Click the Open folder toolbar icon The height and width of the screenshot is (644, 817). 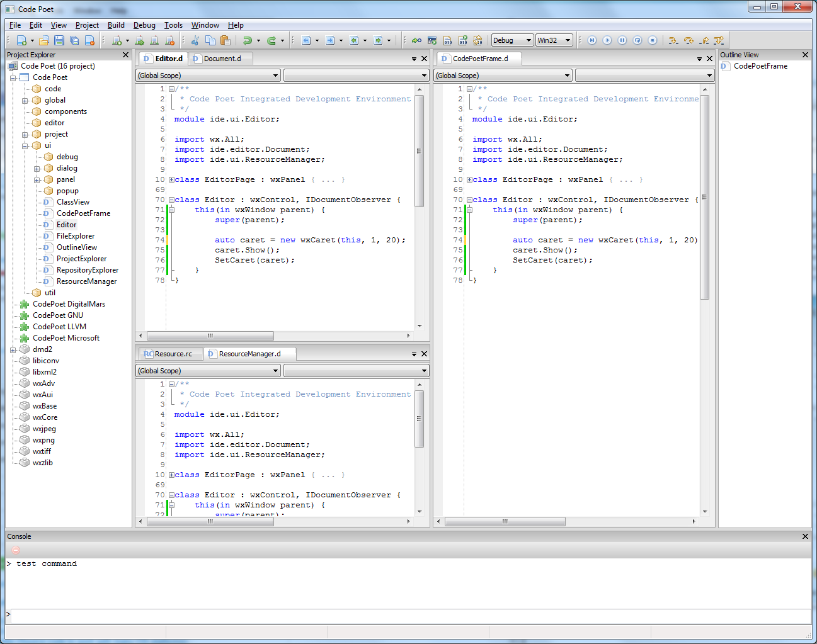tap(44, 40)
